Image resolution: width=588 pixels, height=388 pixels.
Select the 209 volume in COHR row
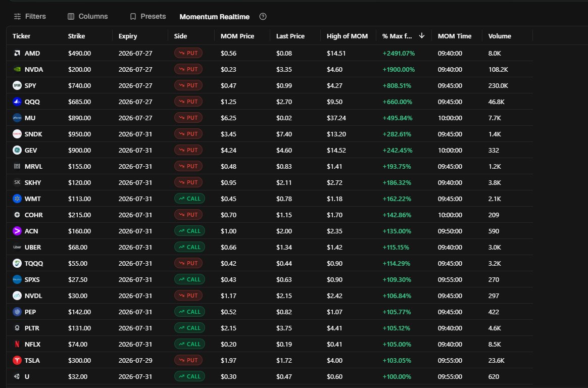coord(494,215)
